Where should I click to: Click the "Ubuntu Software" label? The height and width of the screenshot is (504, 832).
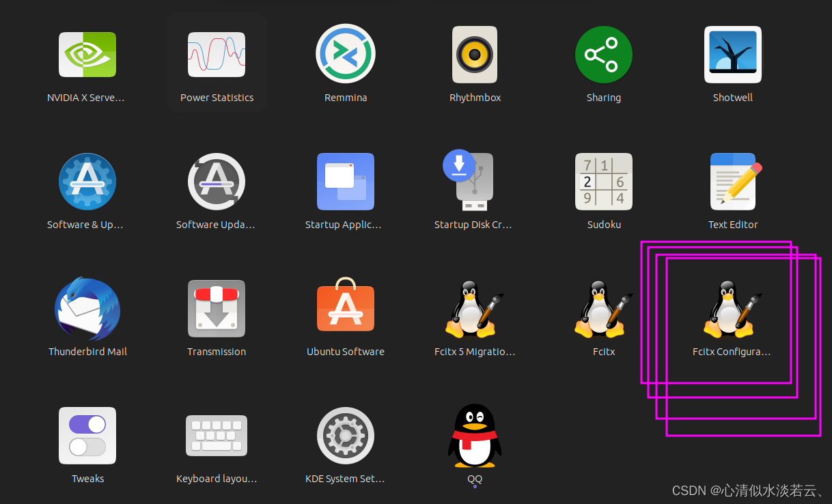click(x=346, y=352)
